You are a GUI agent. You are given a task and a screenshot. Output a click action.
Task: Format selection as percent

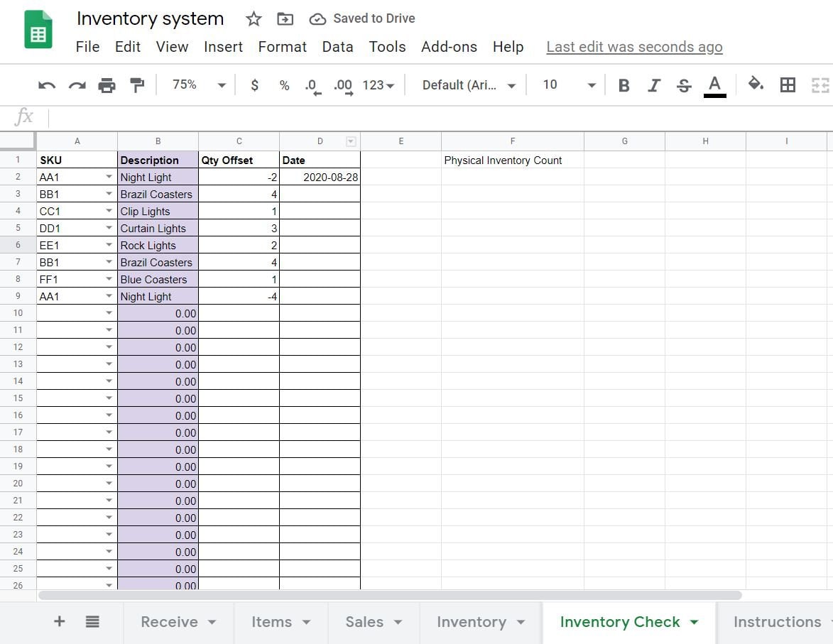click(x=284, y=84)
